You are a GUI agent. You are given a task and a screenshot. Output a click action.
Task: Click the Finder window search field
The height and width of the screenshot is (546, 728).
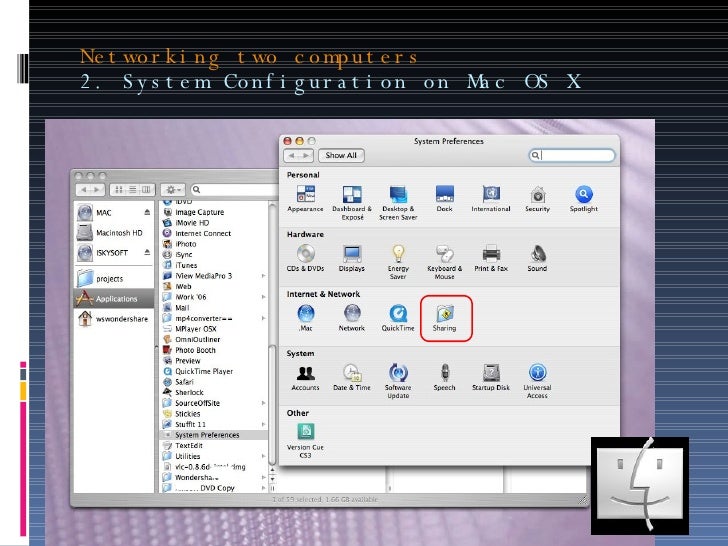[234, 189]
